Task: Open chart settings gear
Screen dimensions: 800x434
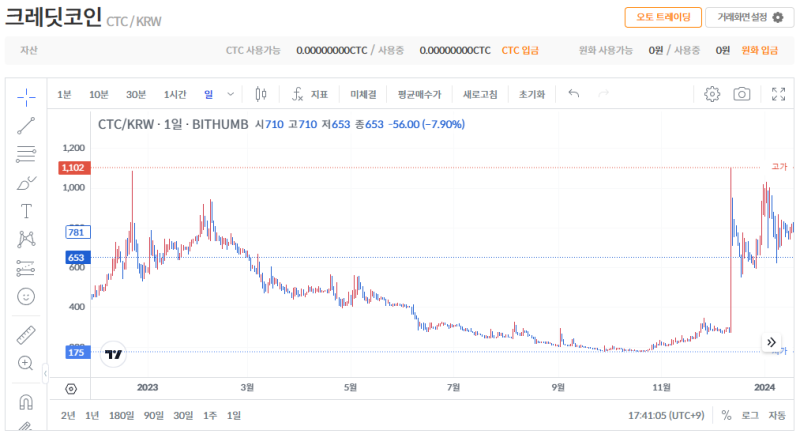Action: pos(712,94)
